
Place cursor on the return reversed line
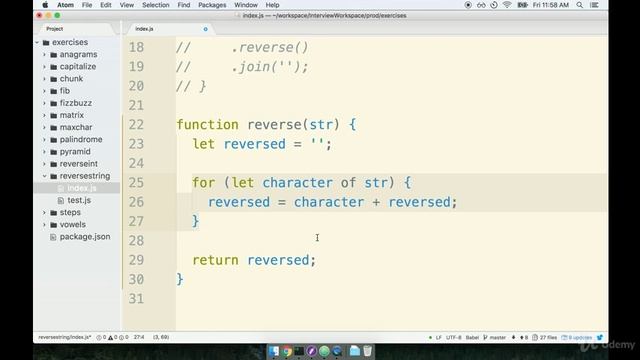tap(254, 260)
